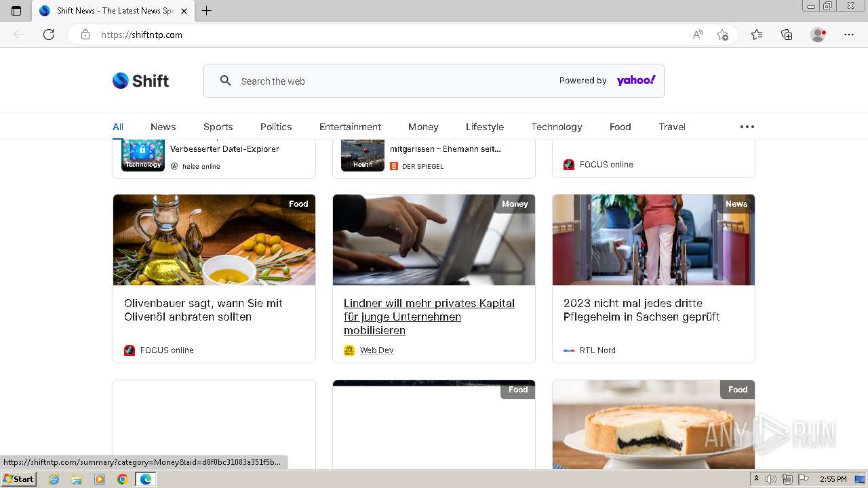Image resolution: width=868 pixels, height=488 pixels.
Task: Open the 'Verbesserter Datei-Explorer' article
Action: click(x=224, y=149)
